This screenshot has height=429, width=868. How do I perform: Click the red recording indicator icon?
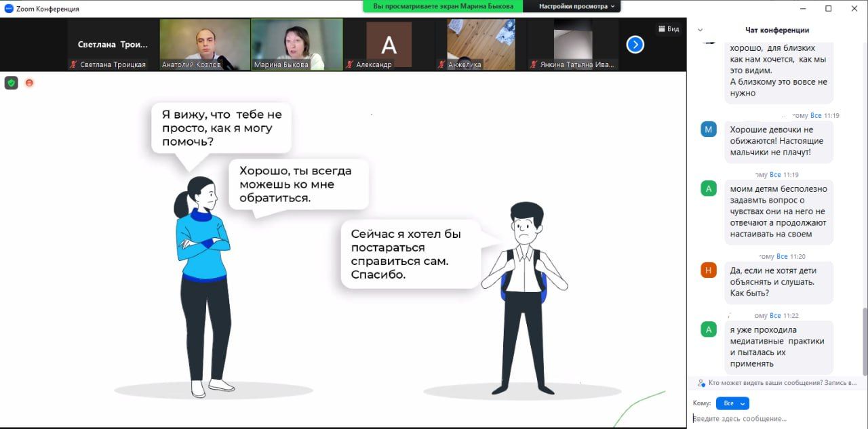[x=29, y=83]
